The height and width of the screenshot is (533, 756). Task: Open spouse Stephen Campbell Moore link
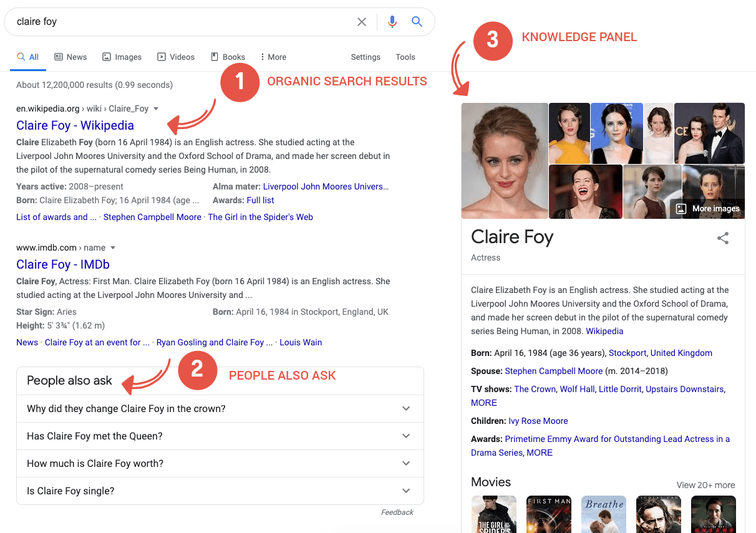pyautogui.click(x=554, y=371)
